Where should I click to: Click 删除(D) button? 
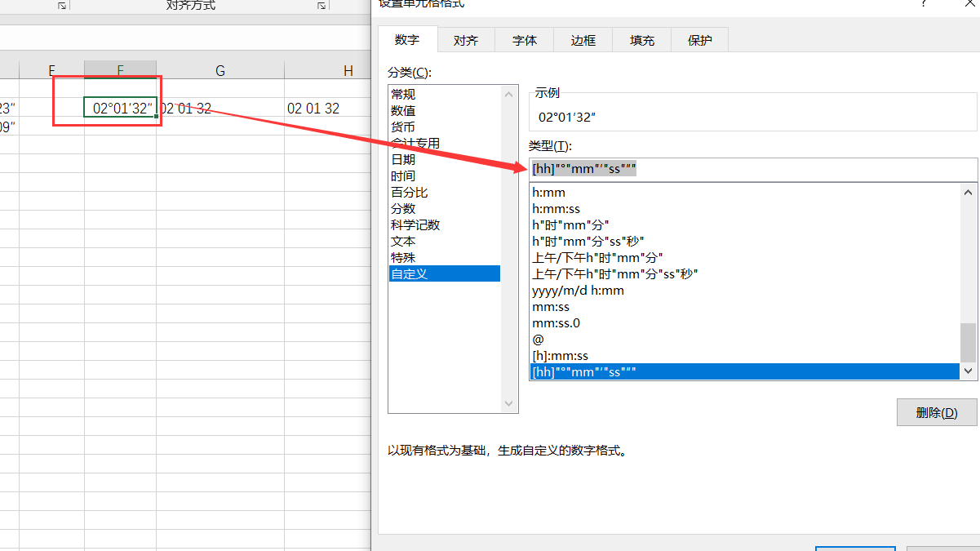937,413
